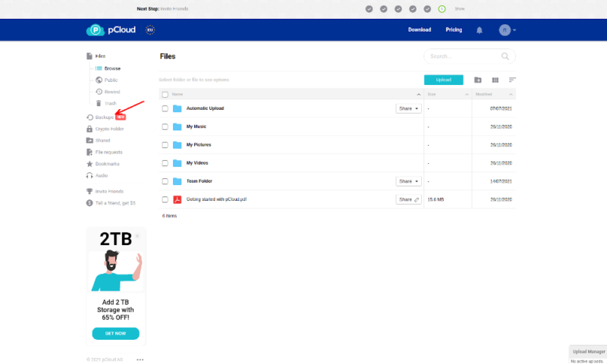Click the green current-step circle
607x364 pixels.
[442, 9]
